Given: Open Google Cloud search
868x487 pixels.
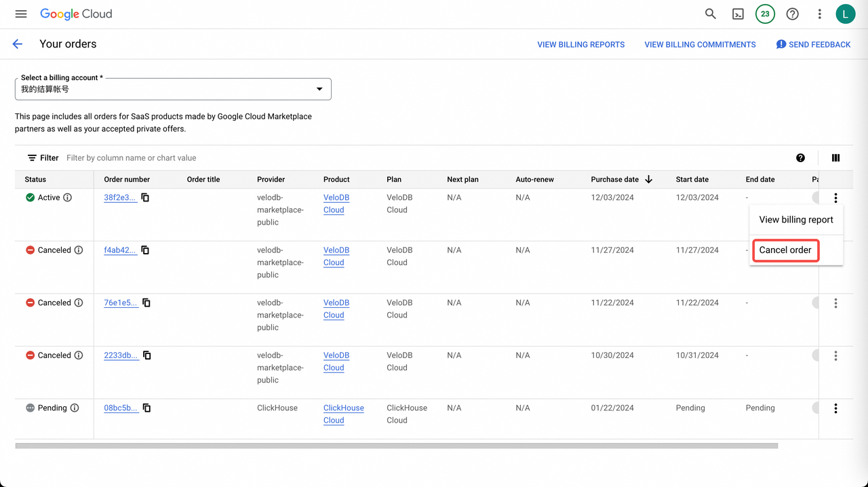Looking at the screenshot, I should [x=710, y=14].
